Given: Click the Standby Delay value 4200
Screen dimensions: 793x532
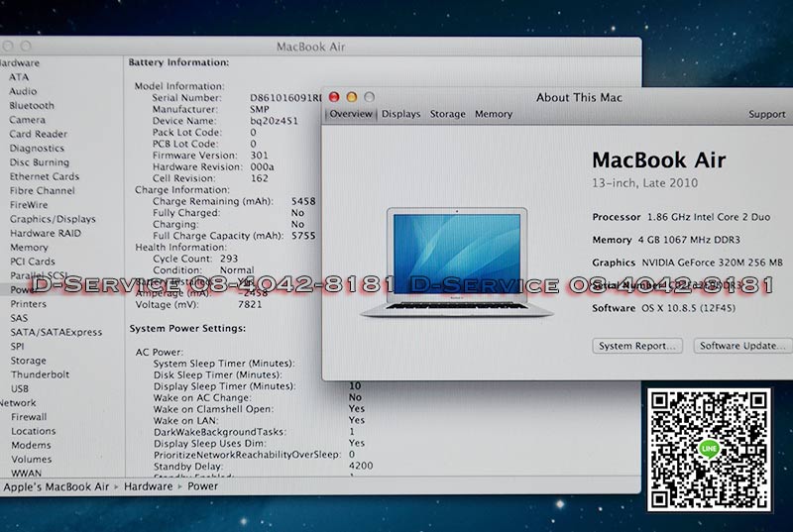Looking at the screenshot, I should pos(361,466).
